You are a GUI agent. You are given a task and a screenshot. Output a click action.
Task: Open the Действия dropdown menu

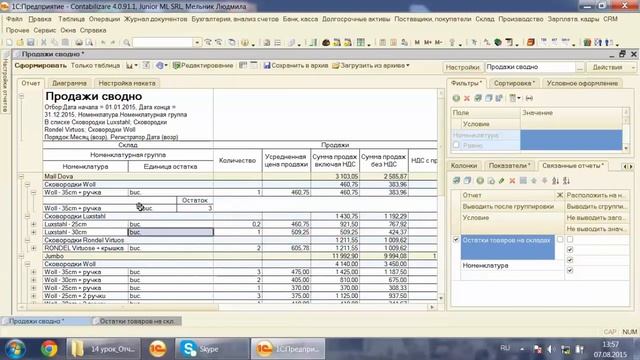[x=611, y=67]
